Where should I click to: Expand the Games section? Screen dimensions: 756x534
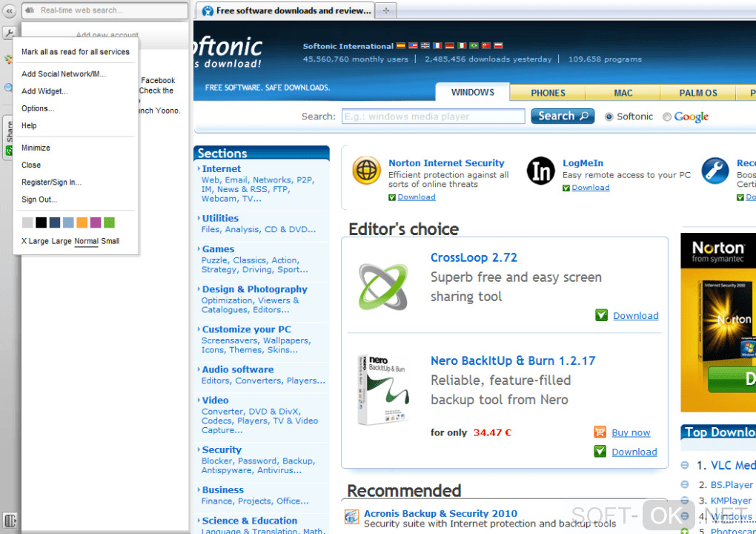pyautogui.click(x=218, y=249)
